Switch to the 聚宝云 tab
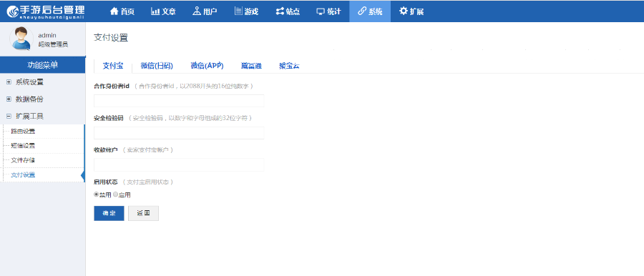This screenshot has height=276, width=644. pos(289,66)
